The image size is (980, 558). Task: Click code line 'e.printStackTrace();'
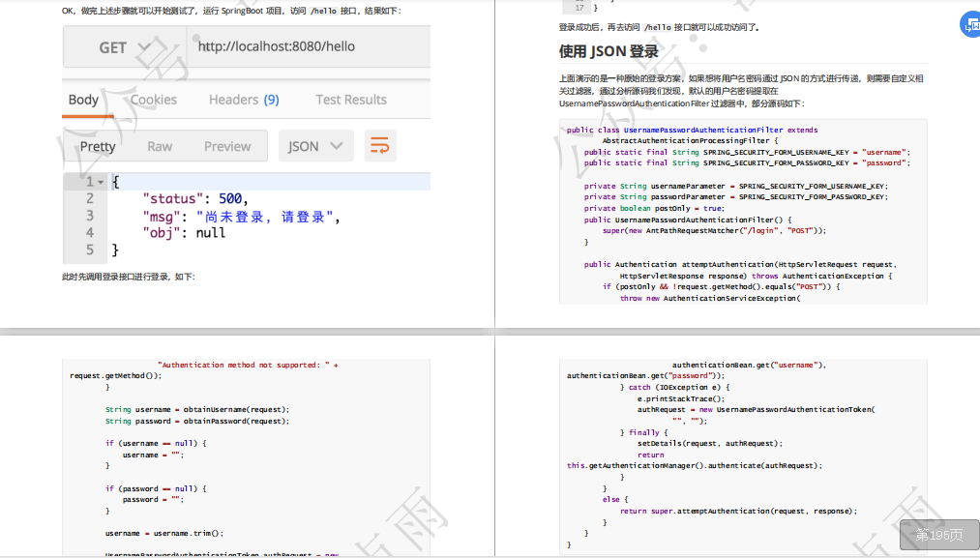tap(681, 398)
